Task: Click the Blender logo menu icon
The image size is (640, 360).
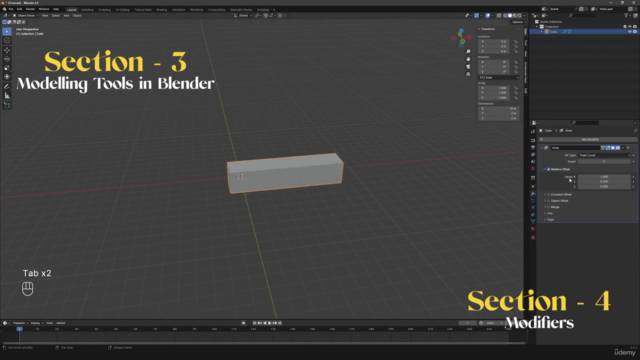Action: 4,9
